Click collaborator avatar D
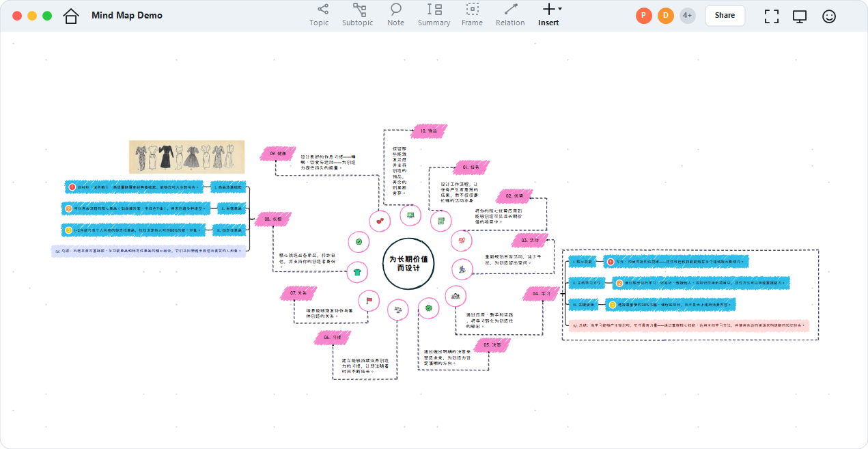Screen dimensions: 868x449 pyautogui.click(x=666, y=16)
